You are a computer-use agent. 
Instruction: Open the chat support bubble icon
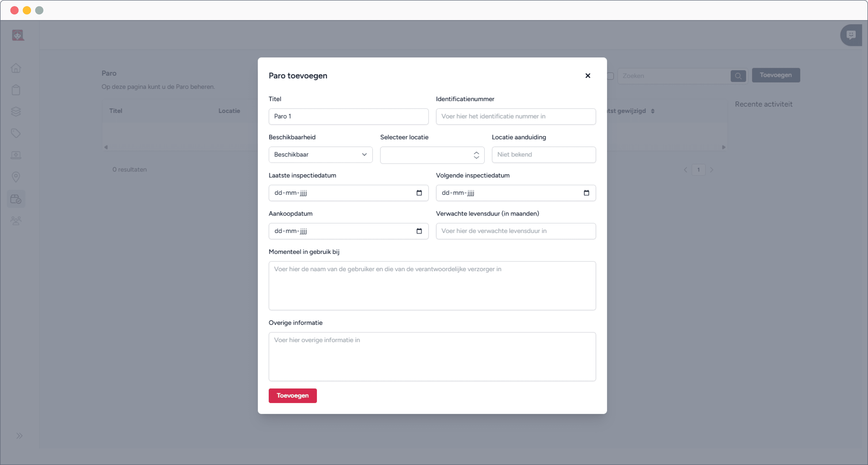[x=851, y=35]
